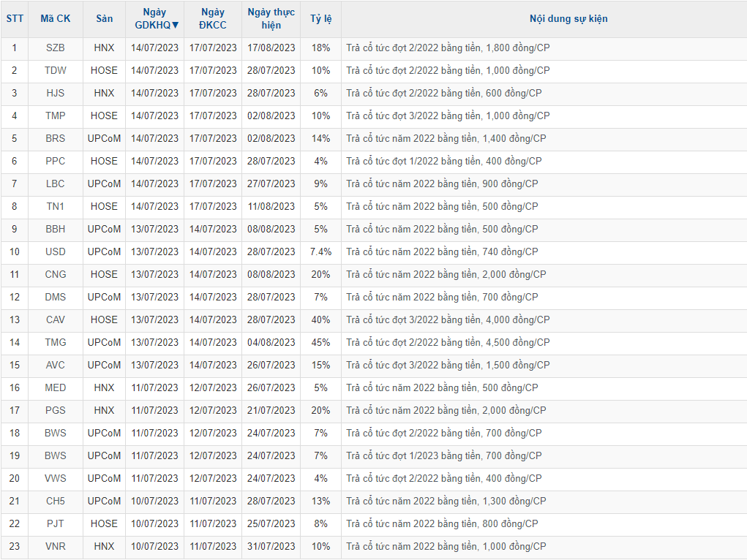Viewport: 747px width, 560px height.
Task: Click the USD stock code
Action: point(55,251)
